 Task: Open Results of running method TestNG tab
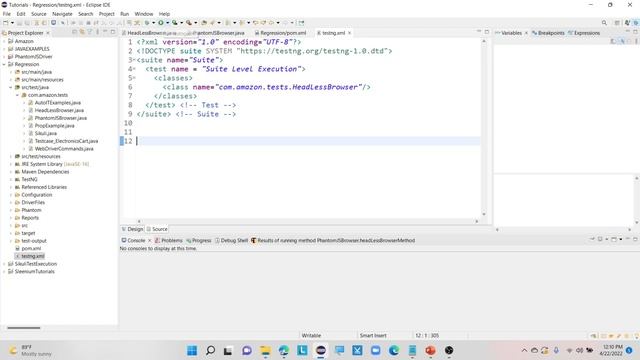tap(333, 240)
